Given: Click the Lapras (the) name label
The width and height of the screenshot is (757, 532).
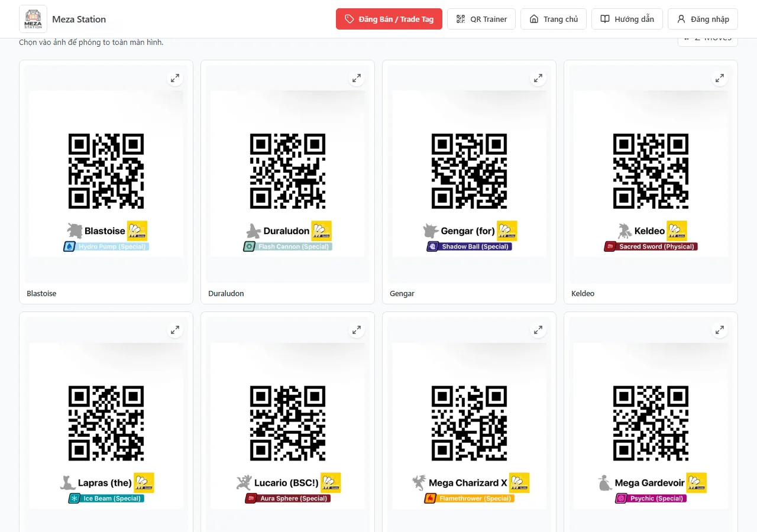Looking at the screenshot, I should [x=105, y=483].
